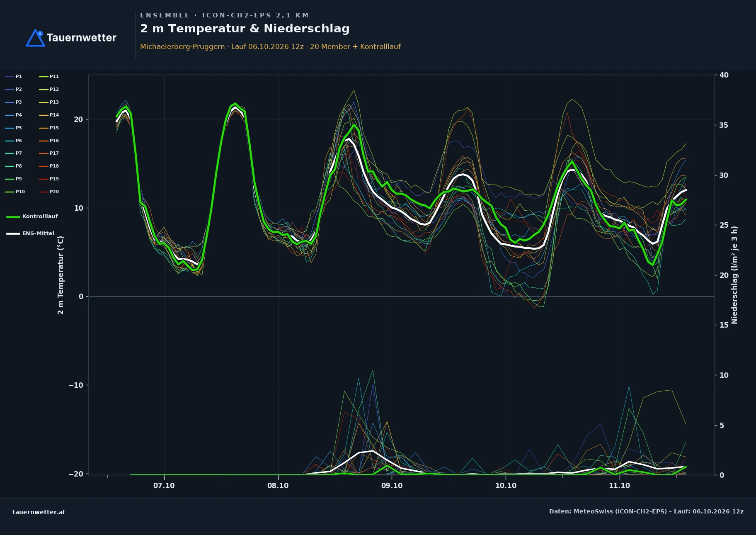Select the P1 legend entry
The image size is (756, 535).
[14, 76]
